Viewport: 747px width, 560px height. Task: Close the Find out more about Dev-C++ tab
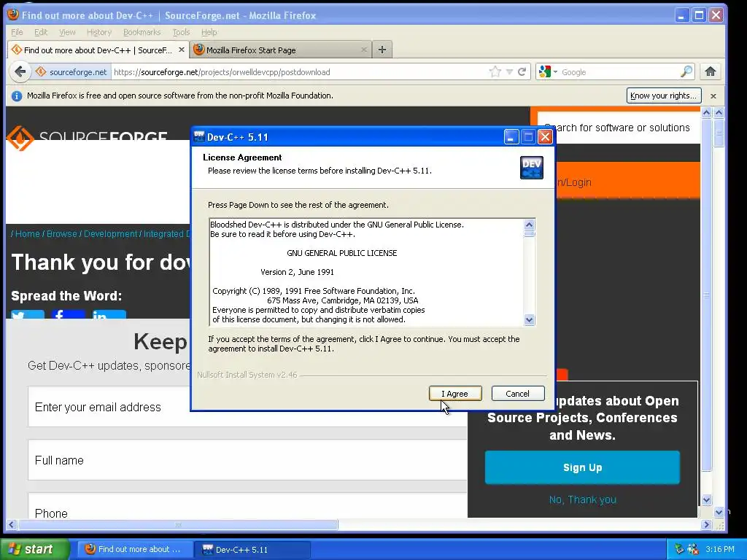tap(182, 50)
